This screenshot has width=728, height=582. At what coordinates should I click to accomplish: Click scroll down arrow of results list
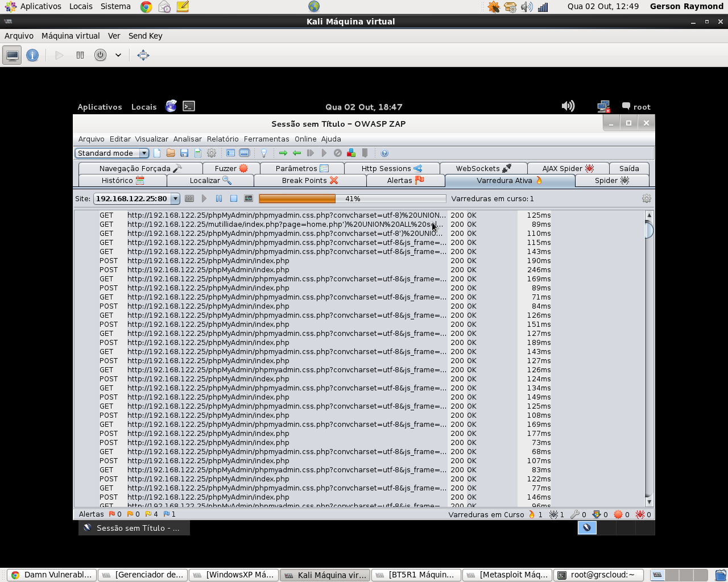pos(649,502)
